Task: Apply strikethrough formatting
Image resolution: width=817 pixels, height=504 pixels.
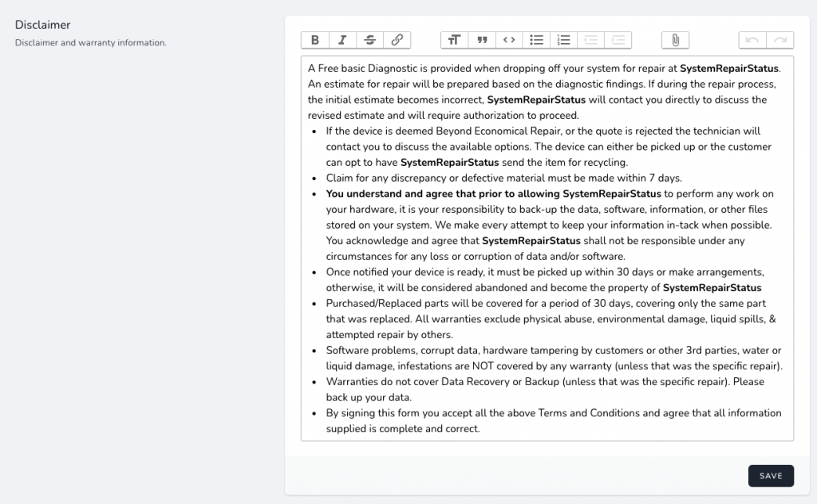Action: (x=369, y=40)
